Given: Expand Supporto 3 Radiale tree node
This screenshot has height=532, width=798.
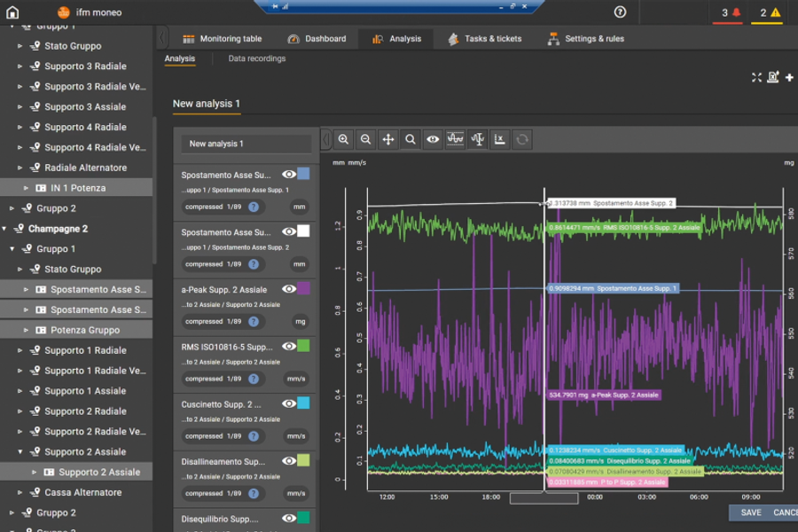Looking at the screenshot, I should [20, 66].
